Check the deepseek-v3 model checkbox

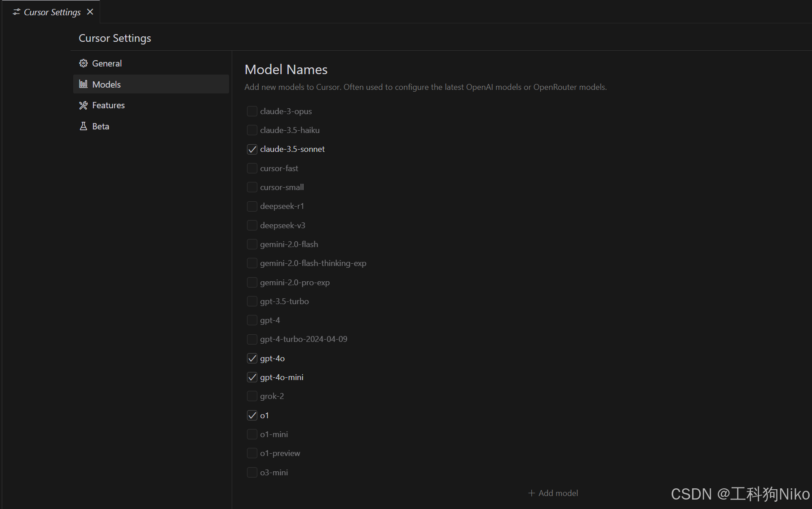point(252,225)
